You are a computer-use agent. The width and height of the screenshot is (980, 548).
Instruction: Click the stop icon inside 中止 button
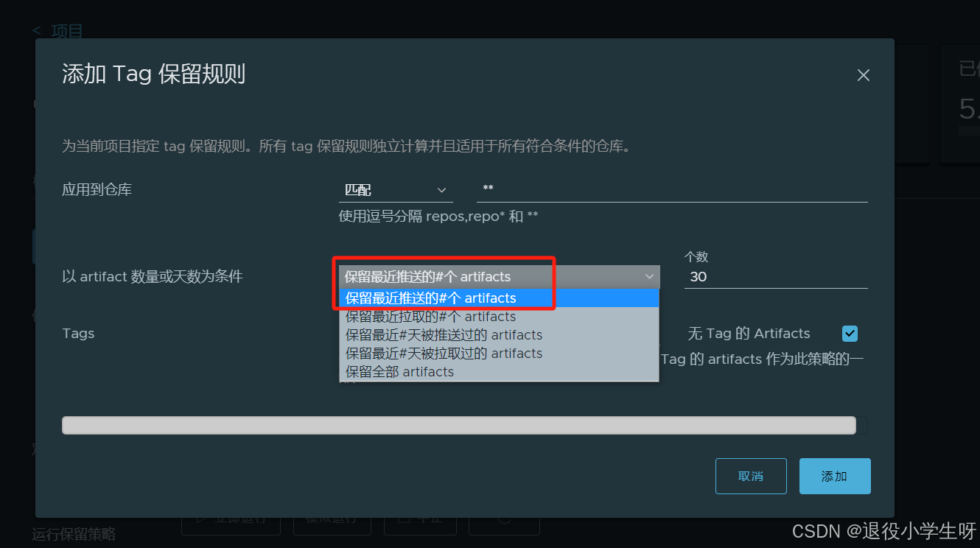point(404,519)
